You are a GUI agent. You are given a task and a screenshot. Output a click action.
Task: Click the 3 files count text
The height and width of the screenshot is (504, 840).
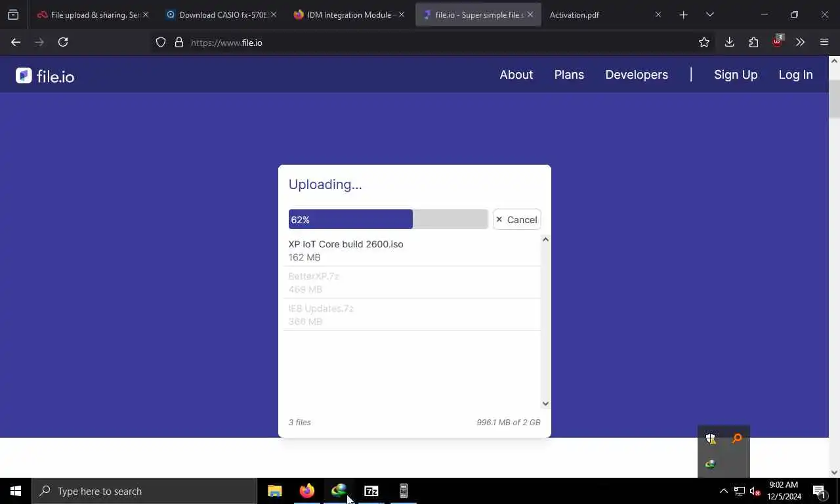point(300,422)
